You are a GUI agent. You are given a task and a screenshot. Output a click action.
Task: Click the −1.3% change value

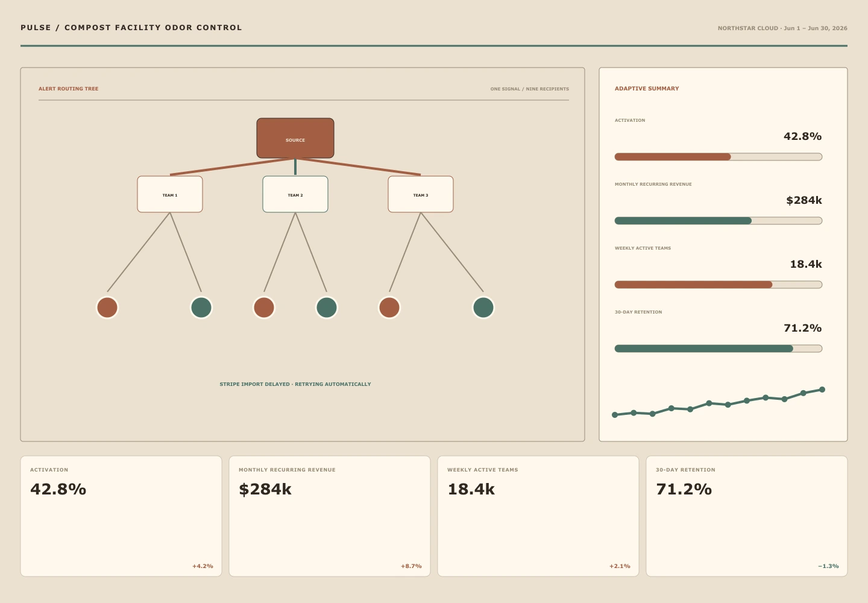[x=828, y=566]
